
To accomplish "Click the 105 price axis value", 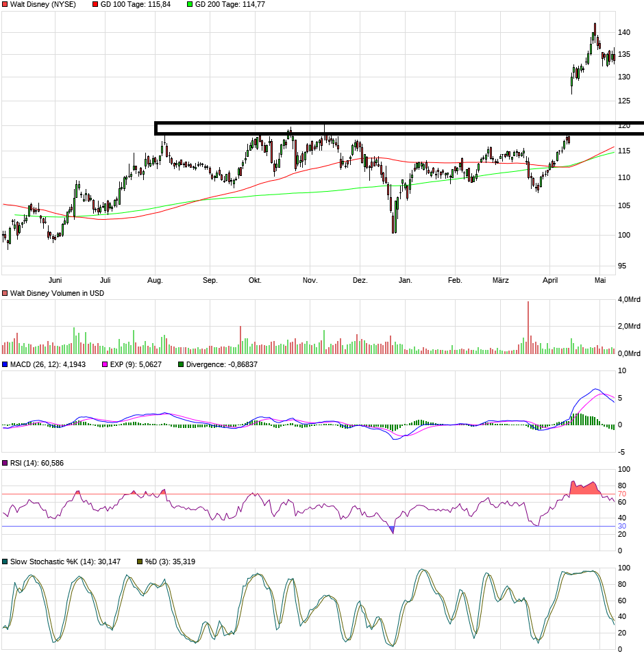I will click(x=624, y=205).
